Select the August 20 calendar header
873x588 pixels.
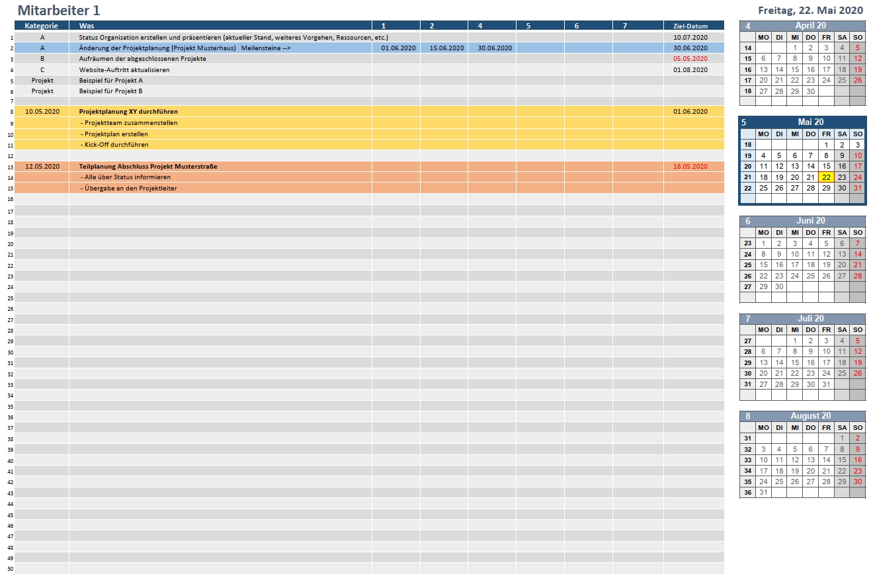(810, 416)
